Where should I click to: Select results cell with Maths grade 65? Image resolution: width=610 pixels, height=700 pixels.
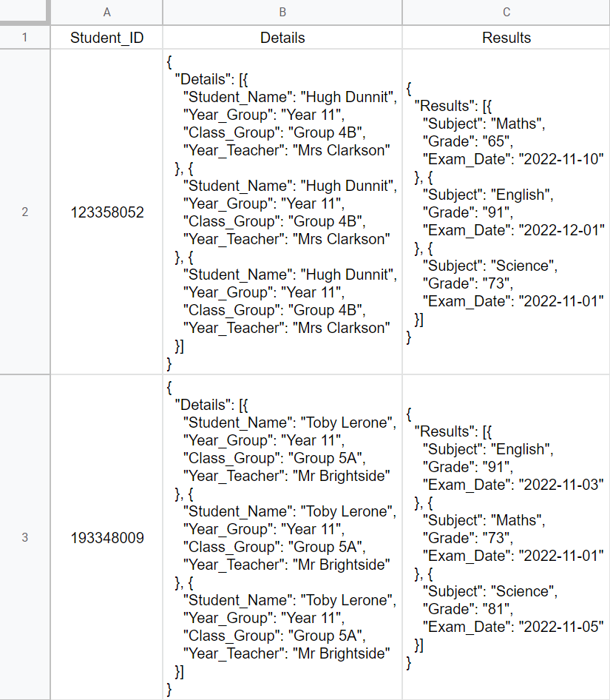506,212
